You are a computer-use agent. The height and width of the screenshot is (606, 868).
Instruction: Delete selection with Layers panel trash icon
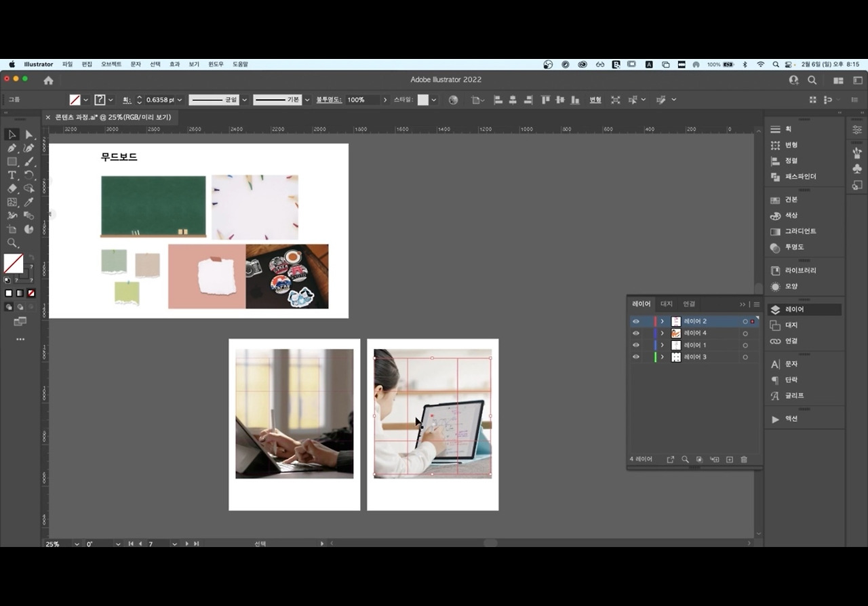744,460
